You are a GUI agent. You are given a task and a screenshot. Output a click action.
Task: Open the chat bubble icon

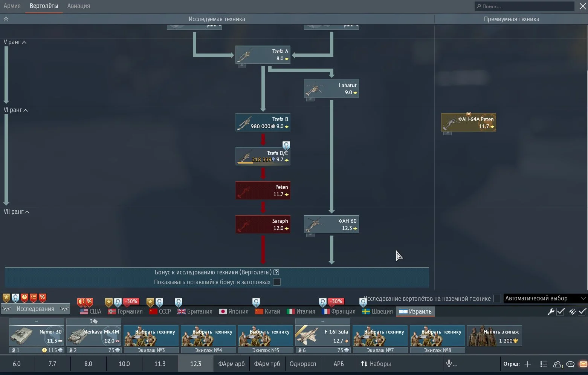(570, 364)
